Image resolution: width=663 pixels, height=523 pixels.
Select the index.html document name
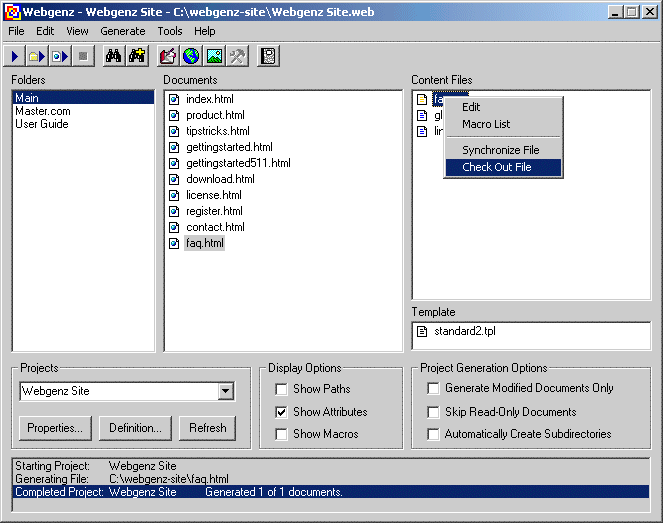[x=210, y=99]
